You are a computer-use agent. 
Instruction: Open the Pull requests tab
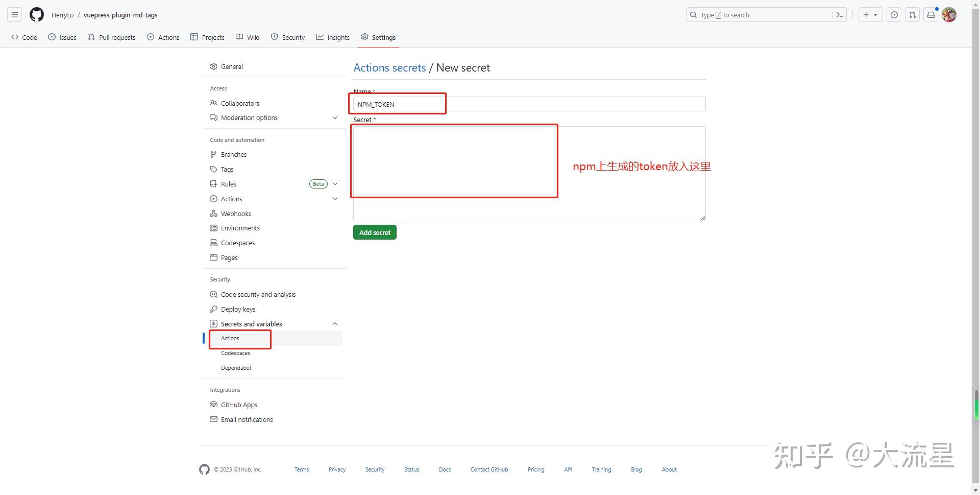[112, 37]
